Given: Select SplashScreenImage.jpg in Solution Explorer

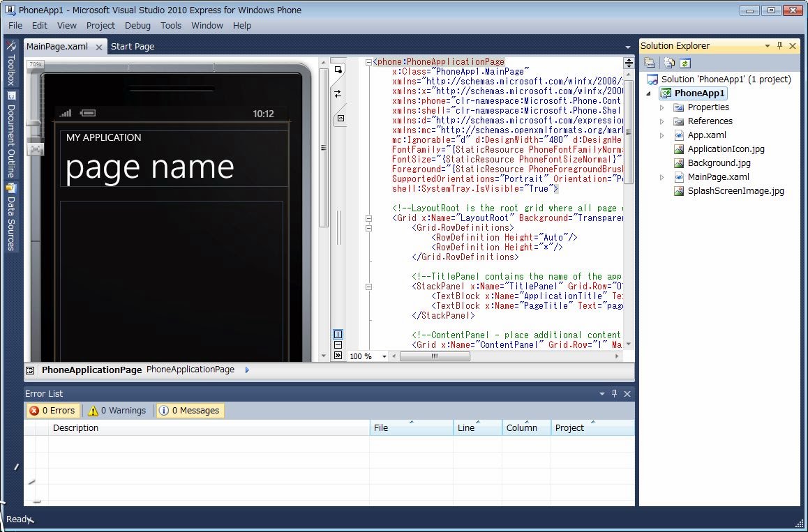Looking at the screenshot, I should coord(736,191).
